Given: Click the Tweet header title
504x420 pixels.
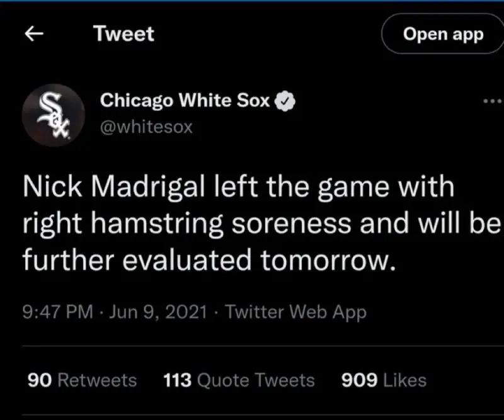Looking at the screenshot, I should 123,34.
